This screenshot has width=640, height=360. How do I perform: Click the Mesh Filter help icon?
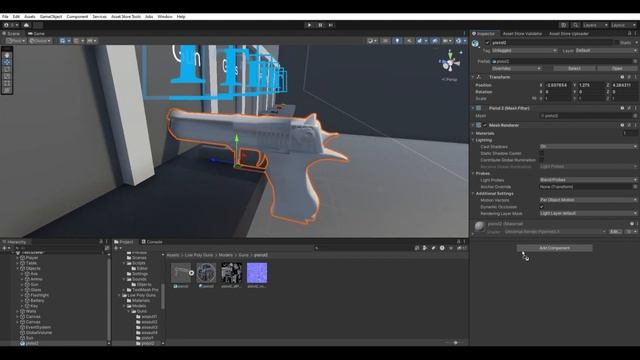point(622,108)
